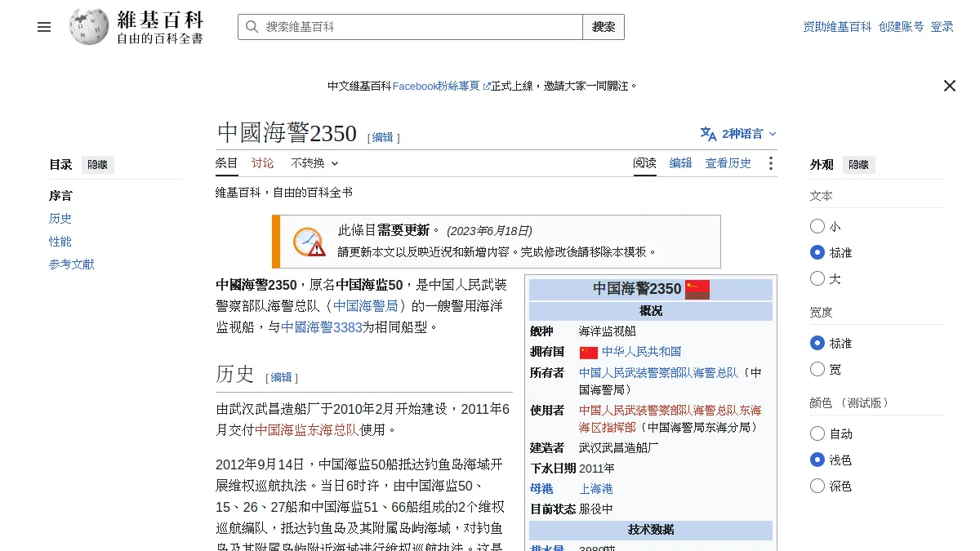980x551 pixels.
Task: Open the 查看历史 tab
Action: tap(728, 163)
